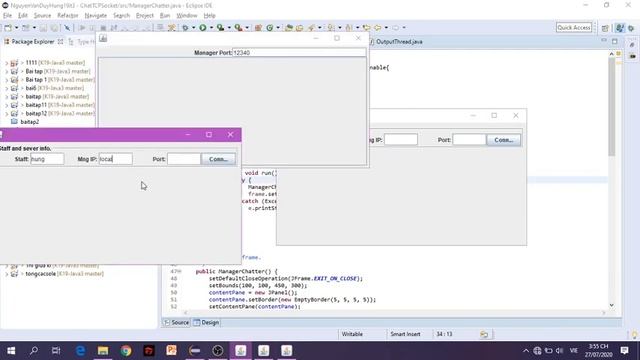Open Coverage button dropdown arrow
The width and height of the screenshot is (640, 360).
pyautogui.click(x=229, y=28)
